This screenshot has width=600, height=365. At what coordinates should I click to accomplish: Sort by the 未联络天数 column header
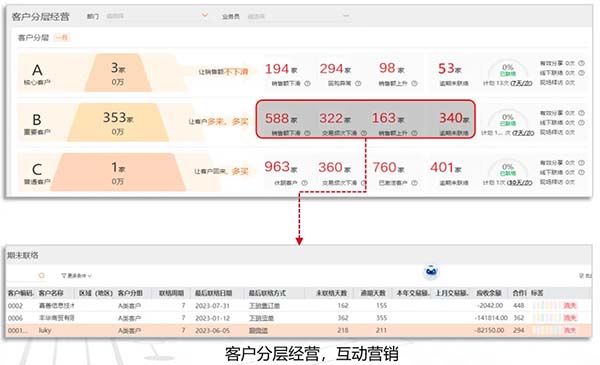[331, 293]
